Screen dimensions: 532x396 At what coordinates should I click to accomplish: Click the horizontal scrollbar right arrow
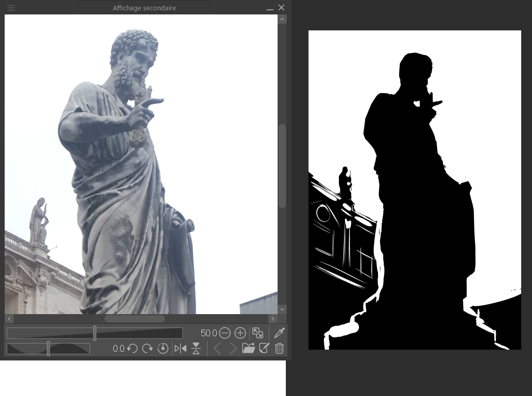272,319
